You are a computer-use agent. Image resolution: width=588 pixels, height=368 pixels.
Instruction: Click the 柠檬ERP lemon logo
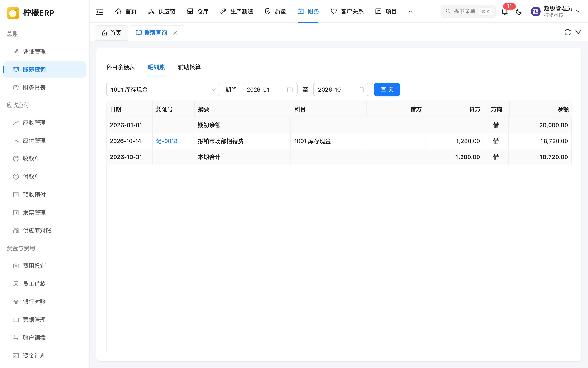click(x=13, y=13)
